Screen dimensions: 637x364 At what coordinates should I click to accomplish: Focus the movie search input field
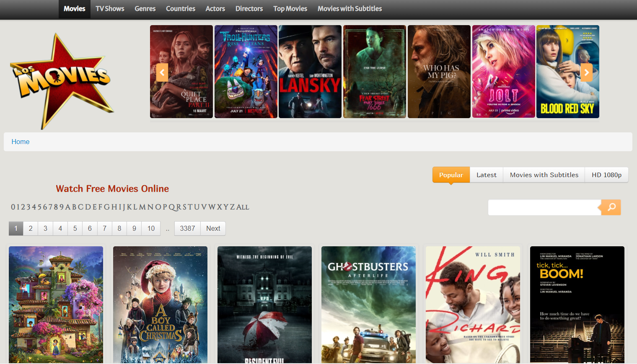544,207
